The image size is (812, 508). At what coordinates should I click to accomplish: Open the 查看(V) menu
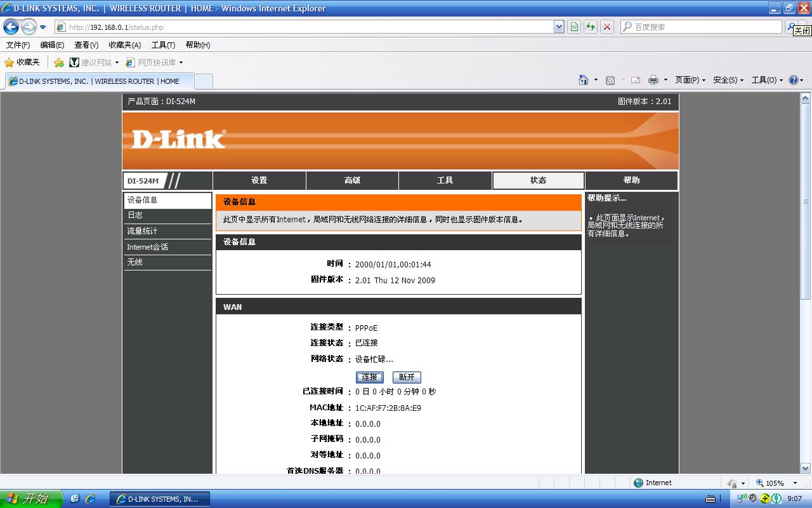tap(86, 44)
